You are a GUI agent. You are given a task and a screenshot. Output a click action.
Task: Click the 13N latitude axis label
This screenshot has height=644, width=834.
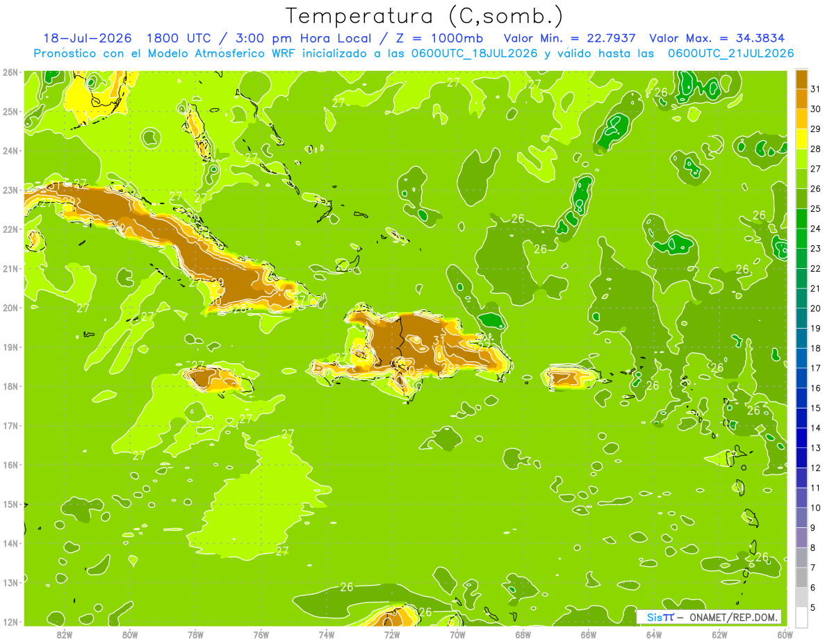coord(10,583)
